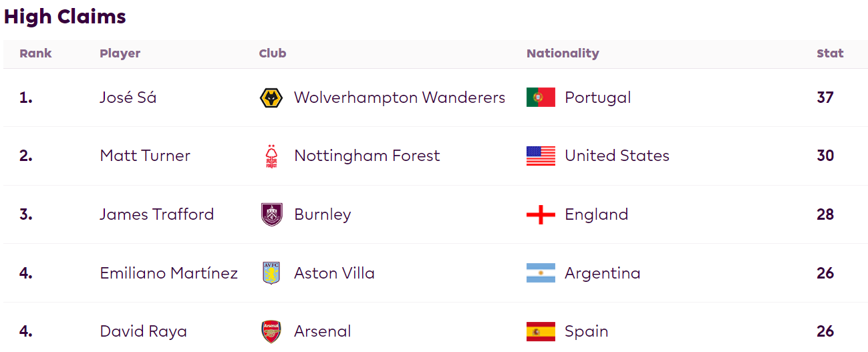Viewport: 868px width, 352px height.
Task: Click the United States flag icon
Action: click(541, 156)
